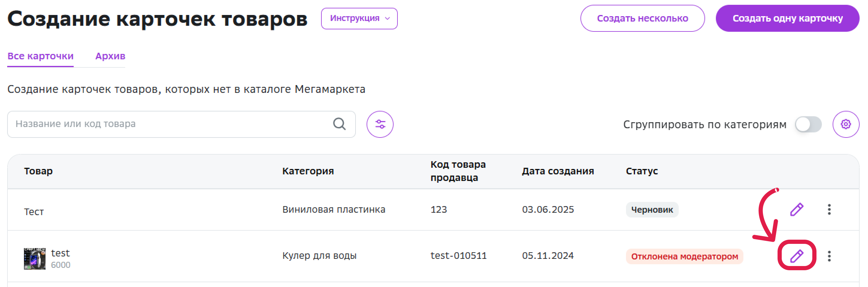Viewport: 868px width, 287px height.
Task: Edit the test-010511 card with pencil icon
Action: point(797,256)
